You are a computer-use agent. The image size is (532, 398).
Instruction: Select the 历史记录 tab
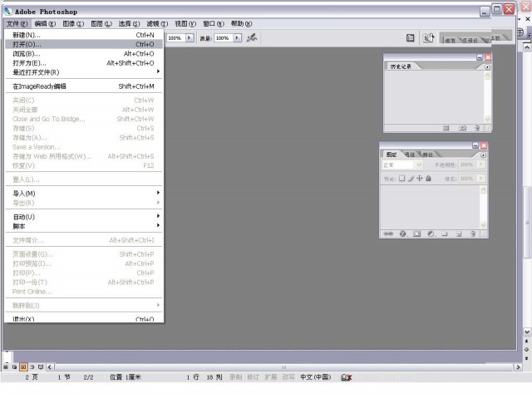(401, 66)
